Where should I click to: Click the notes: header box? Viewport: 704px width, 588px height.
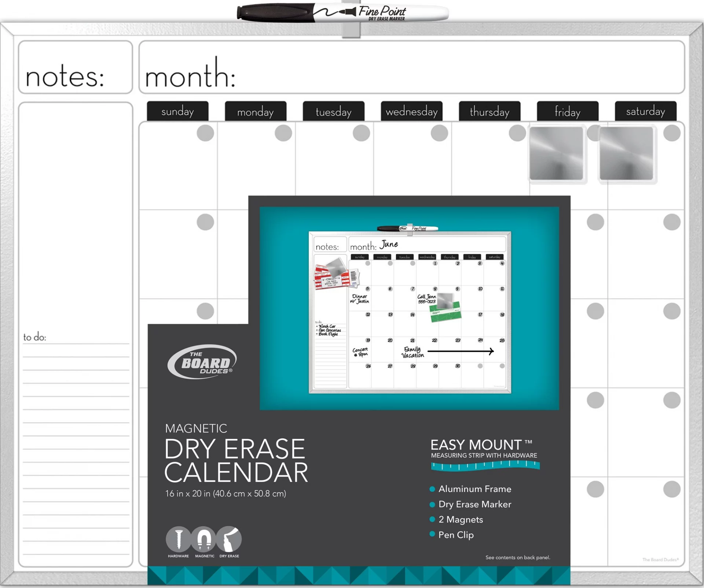[76, 67]
